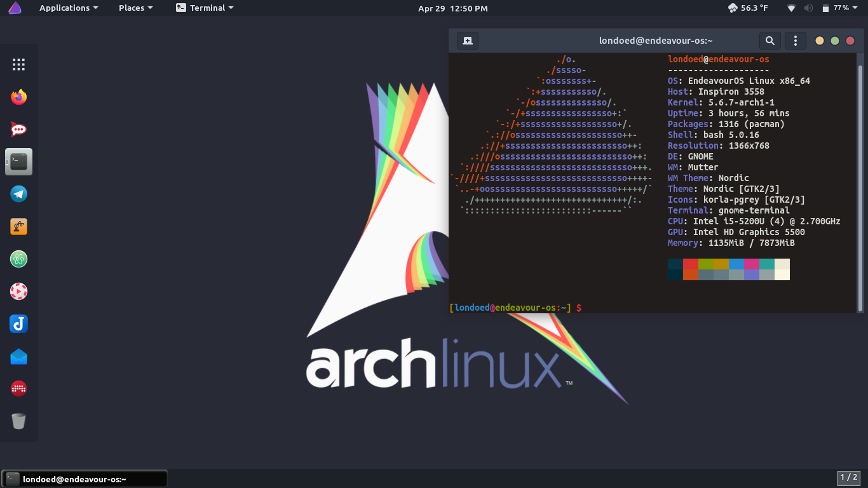Click the Wi-Fi status icon
868x488 pixels.
791,8
